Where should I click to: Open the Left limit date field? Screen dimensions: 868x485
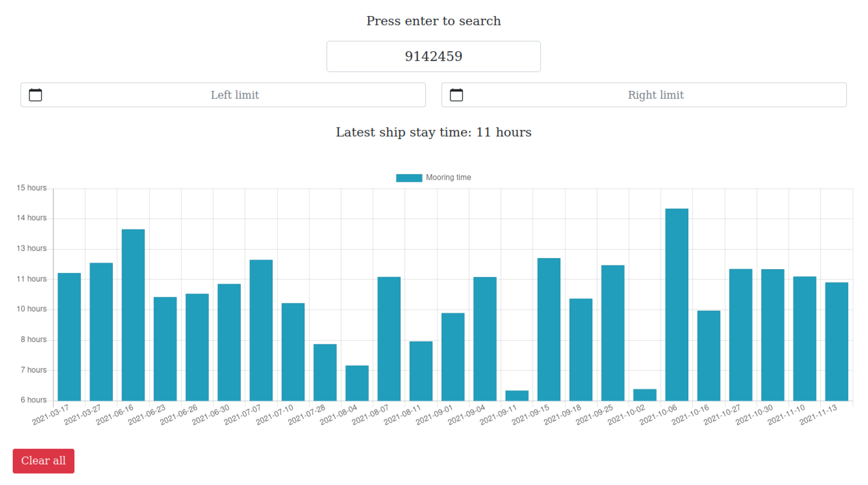point(234,95)
